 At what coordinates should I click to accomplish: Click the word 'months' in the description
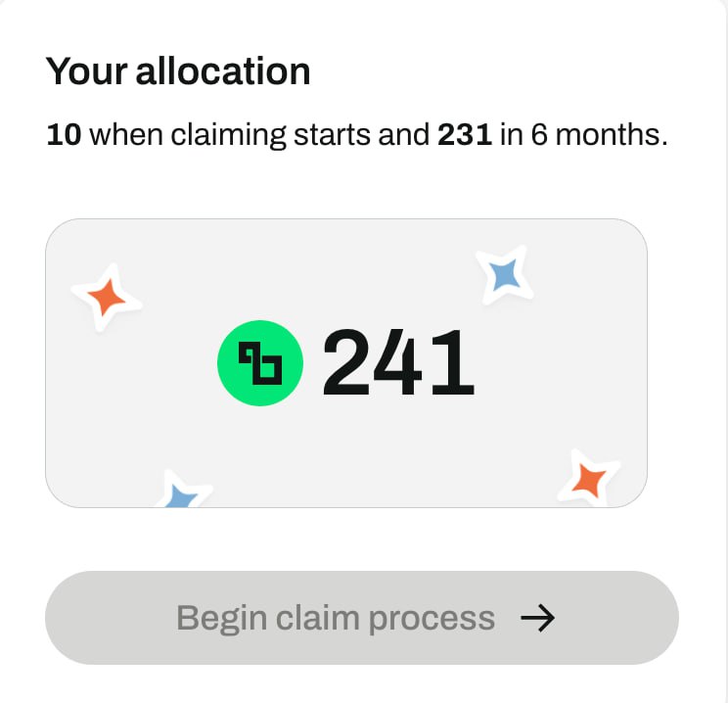click(611, 135)
